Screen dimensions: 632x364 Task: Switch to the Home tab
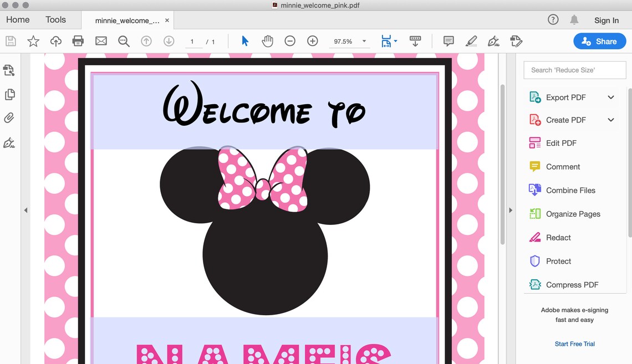pos(17,19)
